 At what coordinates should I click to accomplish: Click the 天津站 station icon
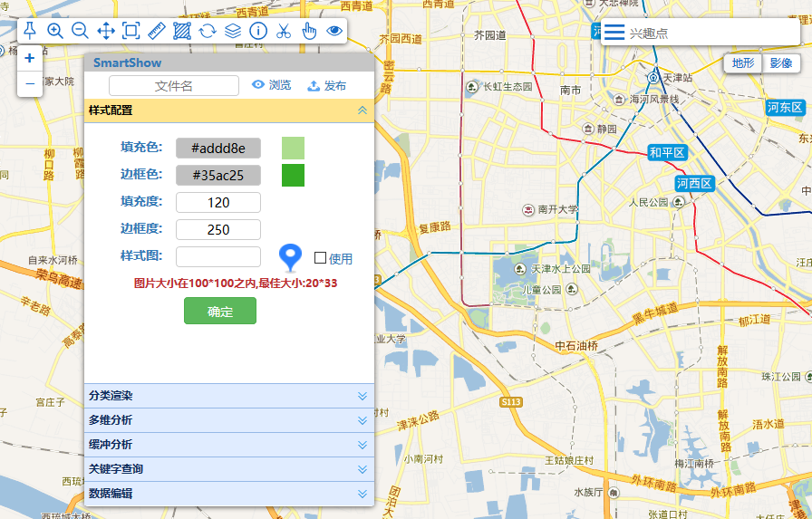point(653,78)
